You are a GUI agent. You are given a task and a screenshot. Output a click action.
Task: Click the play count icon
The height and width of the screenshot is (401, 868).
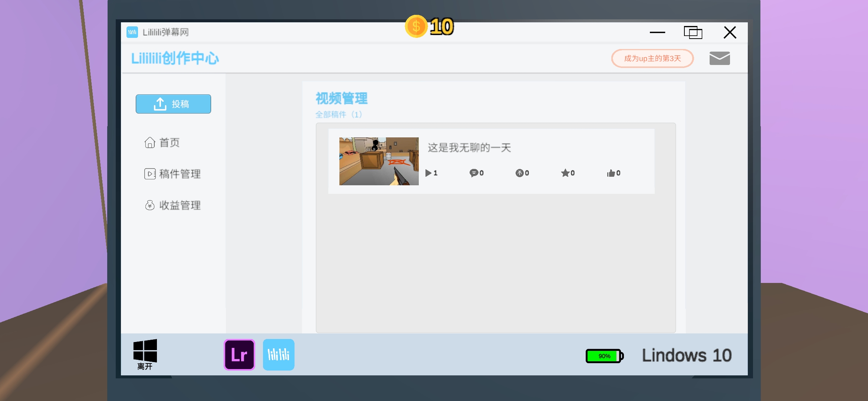428,173
